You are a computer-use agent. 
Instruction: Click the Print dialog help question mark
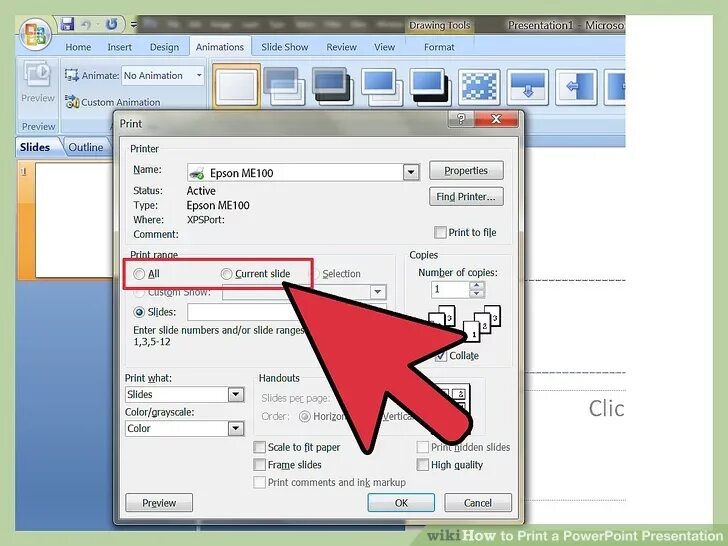pyautogui.click(x=461, y=119)
